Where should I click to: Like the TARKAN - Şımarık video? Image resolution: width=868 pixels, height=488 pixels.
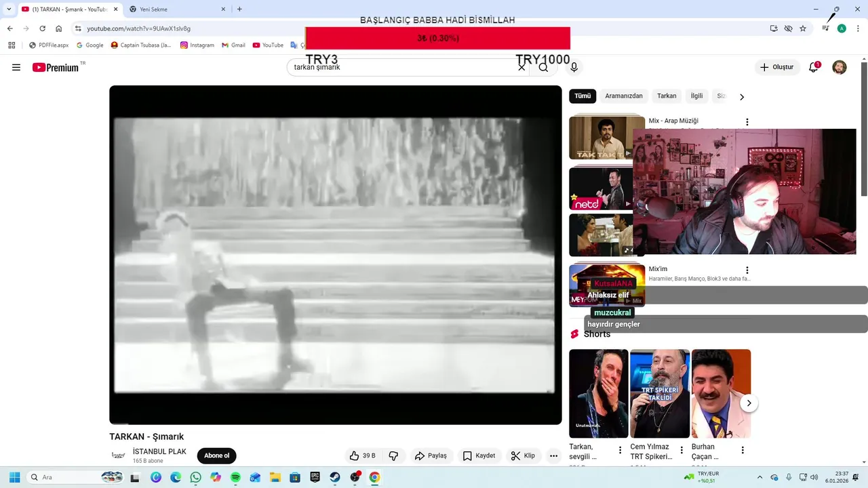click(x=362, y=455)
